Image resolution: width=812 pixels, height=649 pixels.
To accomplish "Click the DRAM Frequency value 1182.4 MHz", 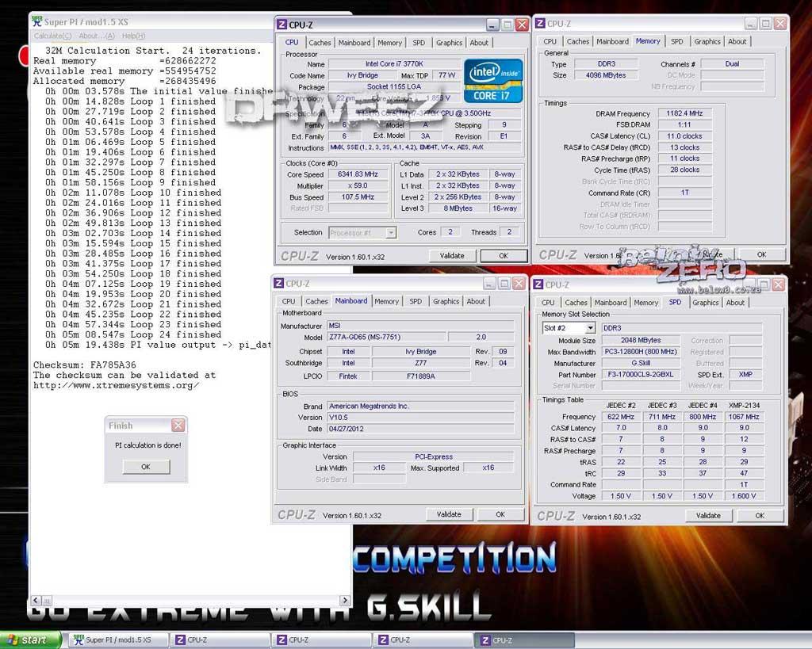I will (x=684, y=113).
